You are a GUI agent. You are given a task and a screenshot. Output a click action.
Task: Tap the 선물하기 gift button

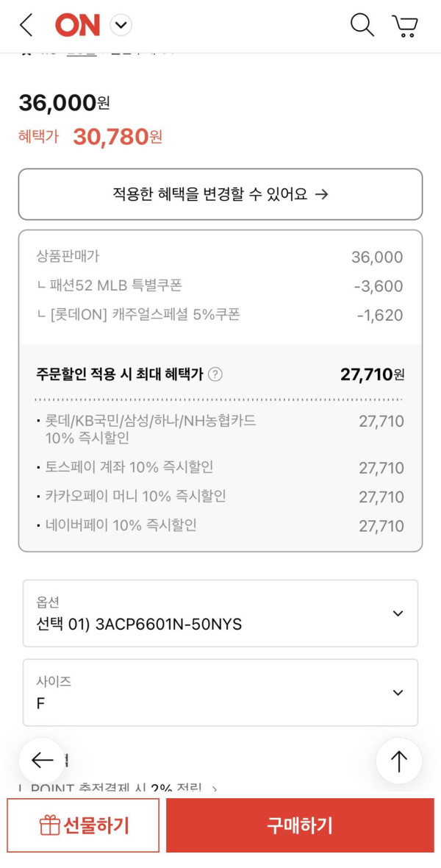click(x=83, y=825)
